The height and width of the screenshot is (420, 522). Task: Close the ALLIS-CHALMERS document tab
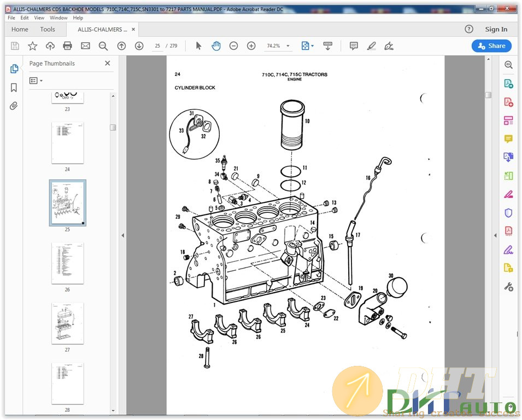133,30
